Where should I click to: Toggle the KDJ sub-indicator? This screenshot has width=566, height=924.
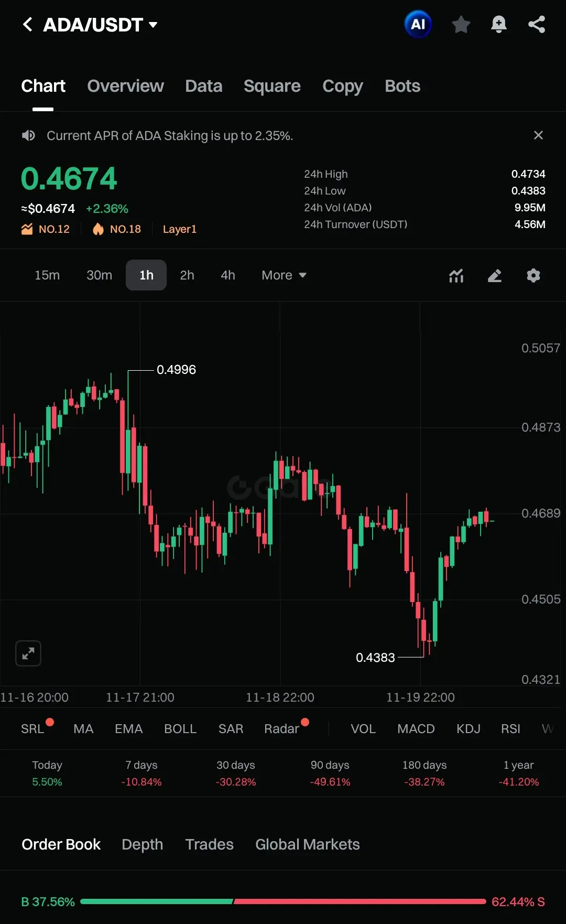469,729
